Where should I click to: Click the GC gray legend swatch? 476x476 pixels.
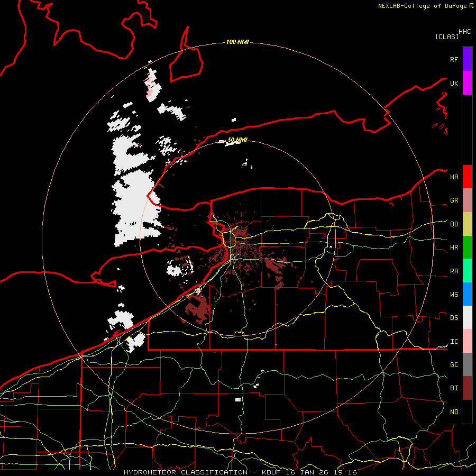[467, 364]
